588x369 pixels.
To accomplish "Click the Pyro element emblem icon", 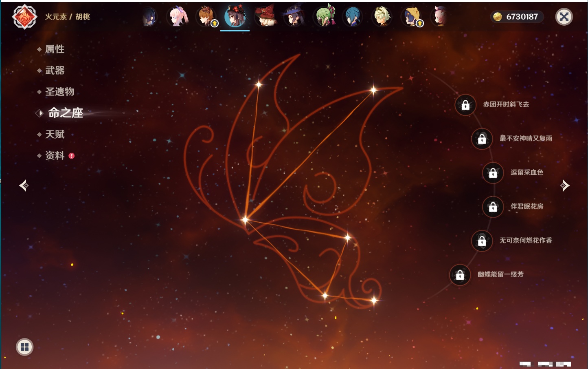I will (25, 17).
